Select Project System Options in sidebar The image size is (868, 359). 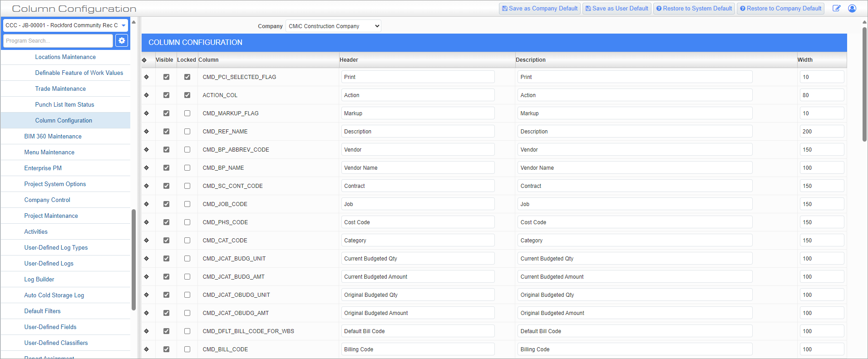tap(55, 184)
